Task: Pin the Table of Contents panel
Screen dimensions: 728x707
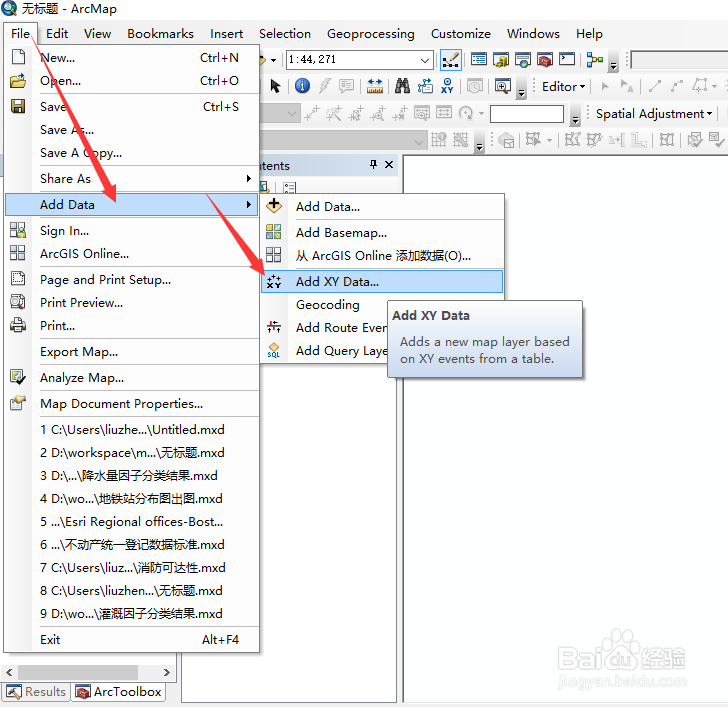Action: [373, 164]
